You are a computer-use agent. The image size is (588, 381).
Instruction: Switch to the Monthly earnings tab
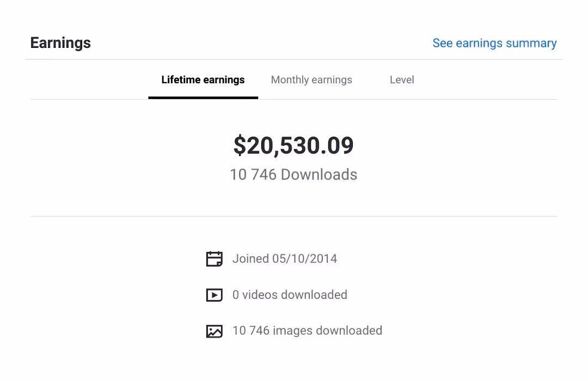click(x=311, y=79)
